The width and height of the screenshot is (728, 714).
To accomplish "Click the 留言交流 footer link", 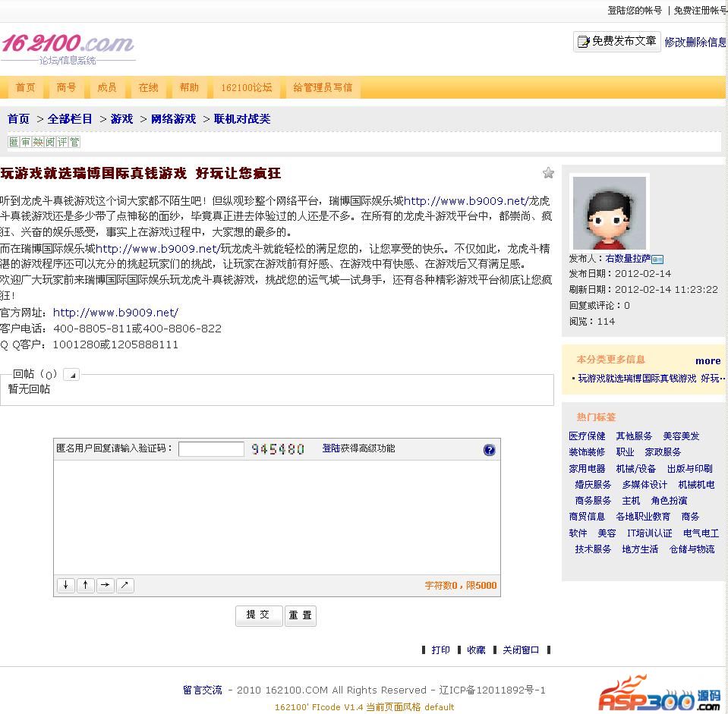I will pyautogui.click(x=203, y=690).
